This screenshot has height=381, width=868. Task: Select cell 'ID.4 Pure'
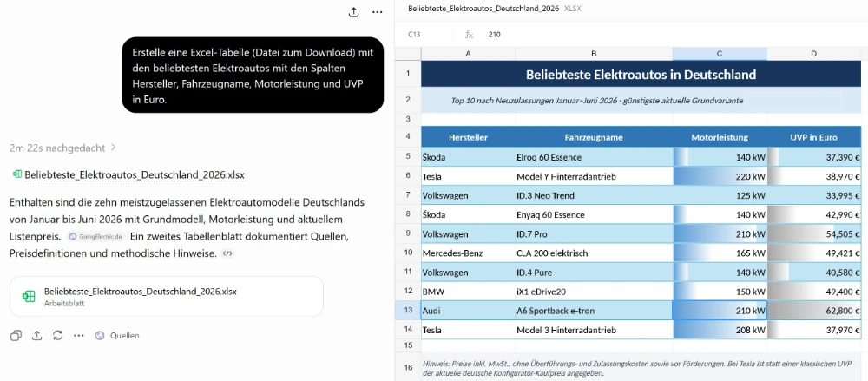[594, 273]
